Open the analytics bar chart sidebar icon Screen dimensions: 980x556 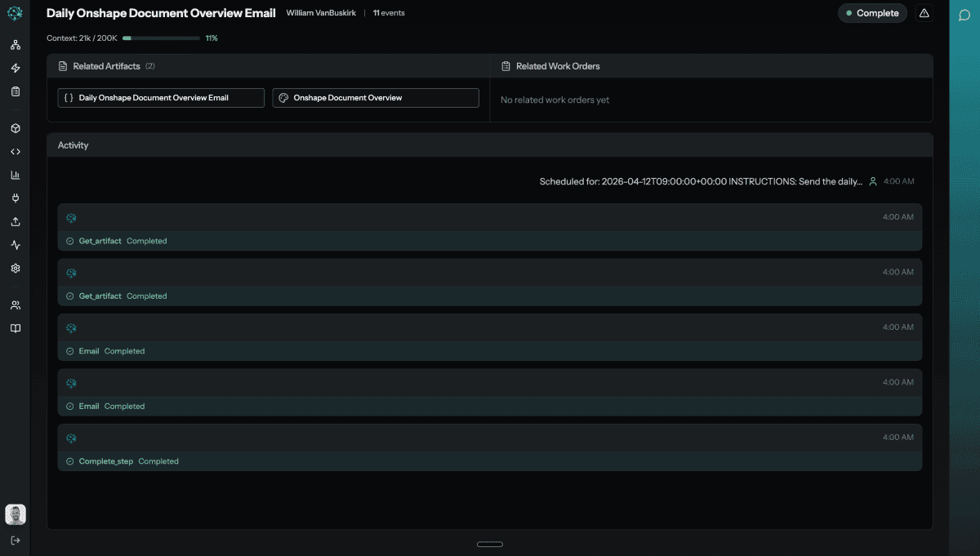pos(15,174)
